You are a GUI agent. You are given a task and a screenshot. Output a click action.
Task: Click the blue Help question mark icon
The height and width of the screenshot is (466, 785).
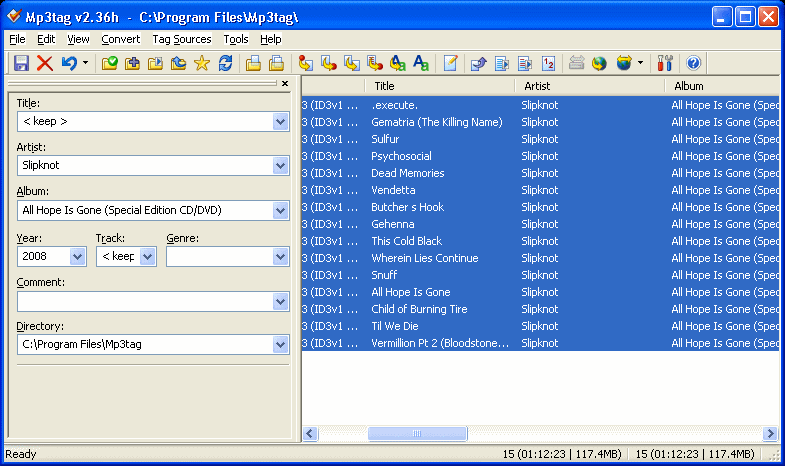point(693,63)
